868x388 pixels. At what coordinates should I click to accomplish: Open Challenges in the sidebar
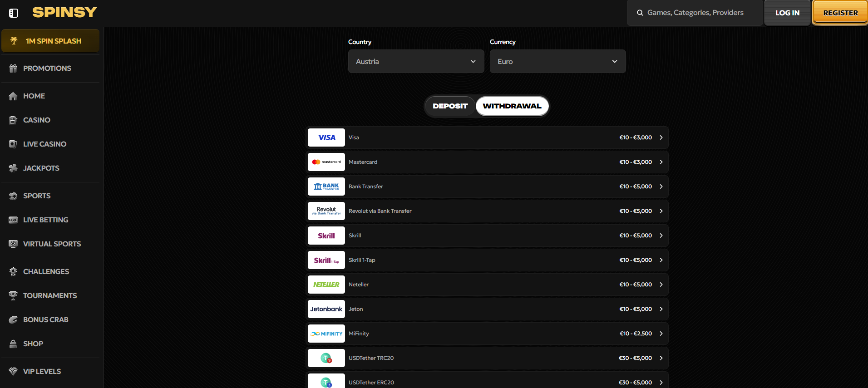(x=50, y=272)
